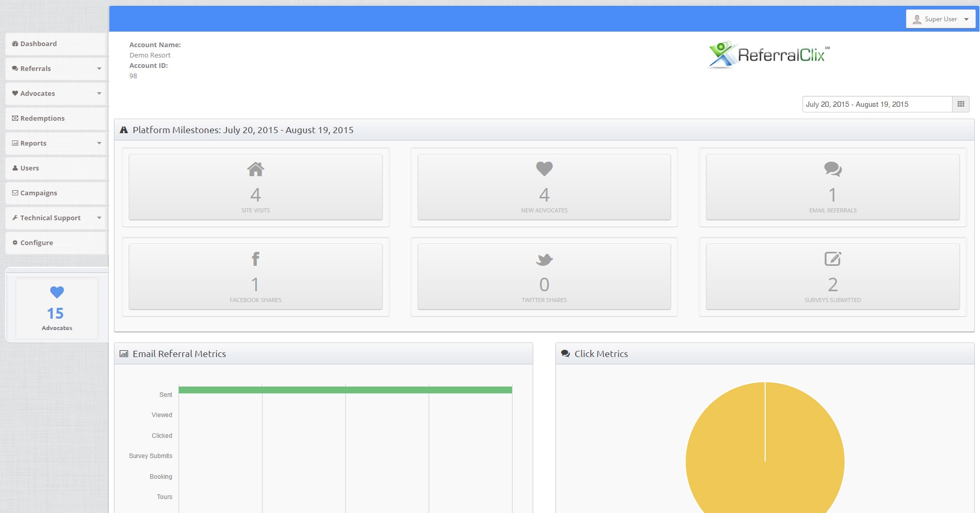Screen dimensions: 980x513
Task: Open the TWITTER SHARES milestone tile
Action: 544,277
